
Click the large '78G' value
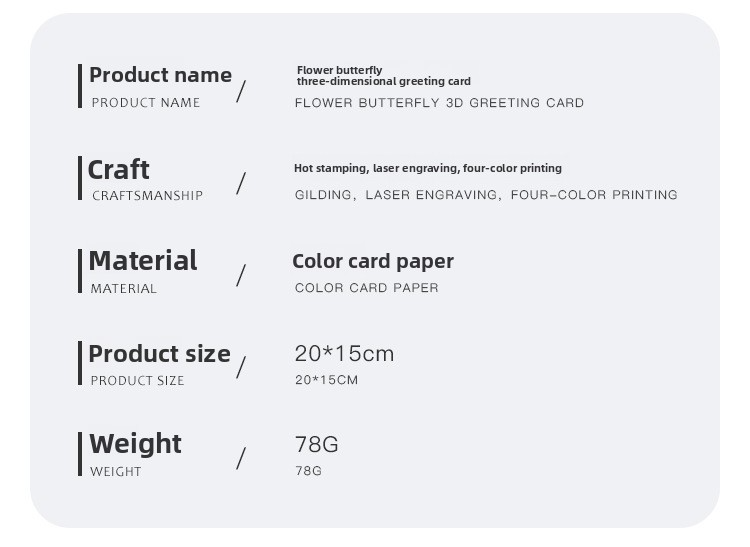click(x=317, y=444)
